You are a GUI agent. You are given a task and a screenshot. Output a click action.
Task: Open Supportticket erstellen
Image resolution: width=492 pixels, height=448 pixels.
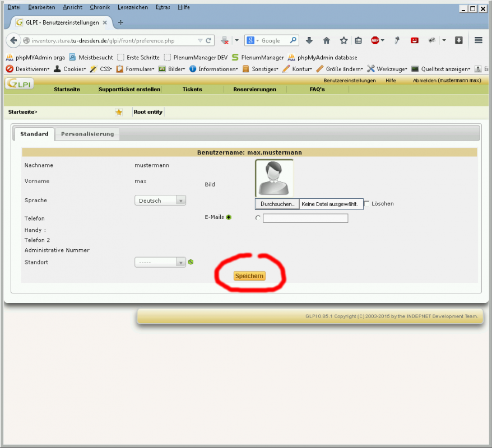(130, 89)
